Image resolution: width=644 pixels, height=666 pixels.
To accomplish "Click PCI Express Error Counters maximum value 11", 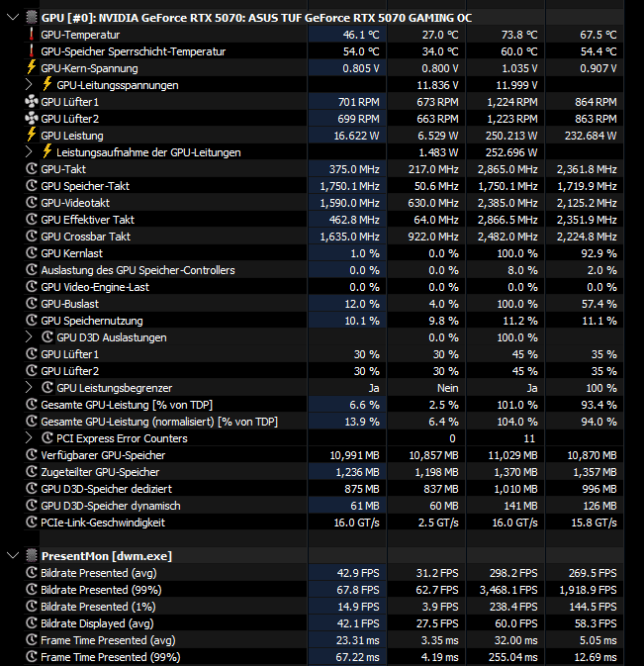I will (x=529, y=438).
